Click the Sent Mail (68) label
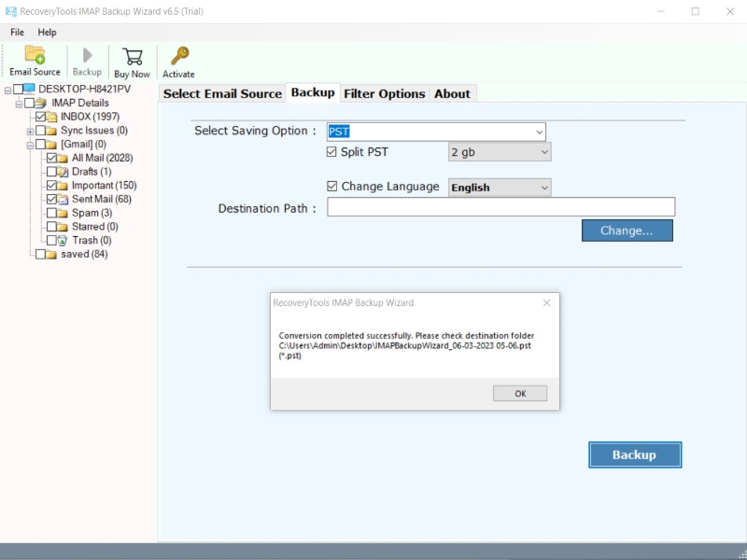 click(x=102, y=199)
